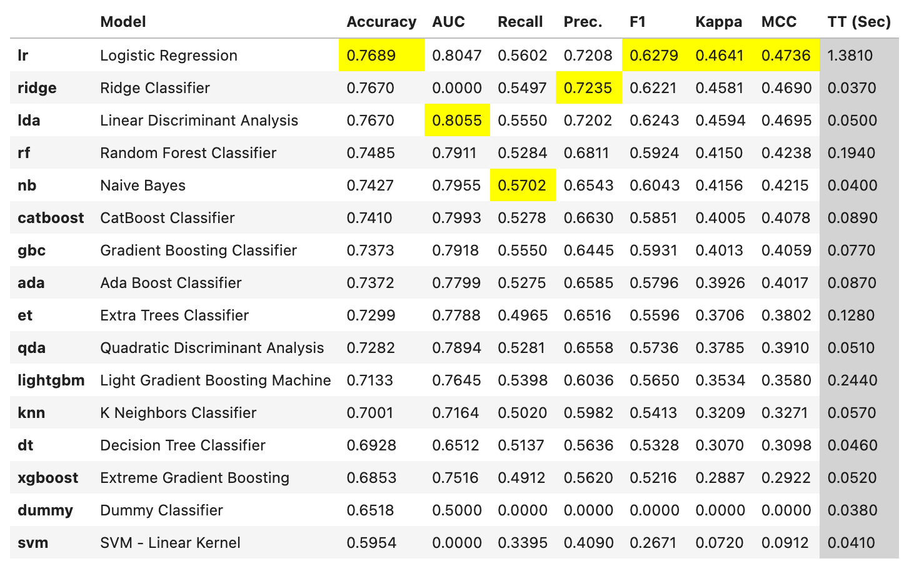Screen dimensions: 924x566
Task: Select the highlighted F1 value 0.6279
Action: click(653, 56)
